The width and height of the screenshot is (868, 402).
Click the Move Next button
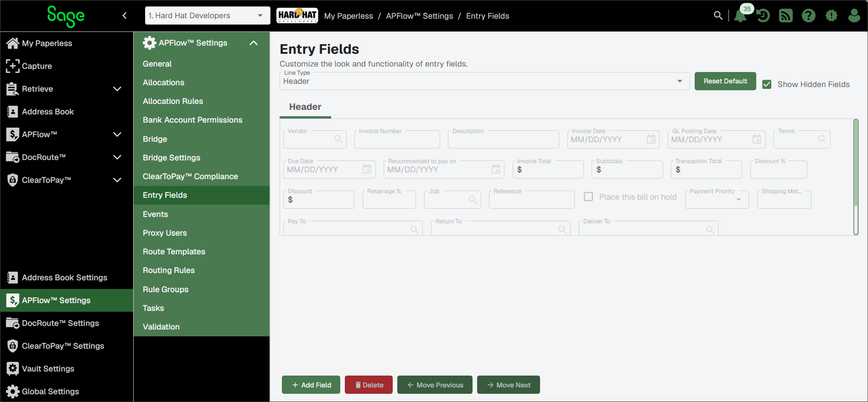click(x=509, y=385)
